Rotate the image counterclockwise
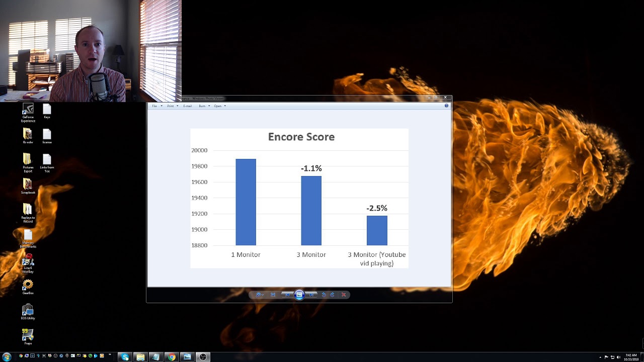This screenshot has height=362, width=644. tap(324, 295)
